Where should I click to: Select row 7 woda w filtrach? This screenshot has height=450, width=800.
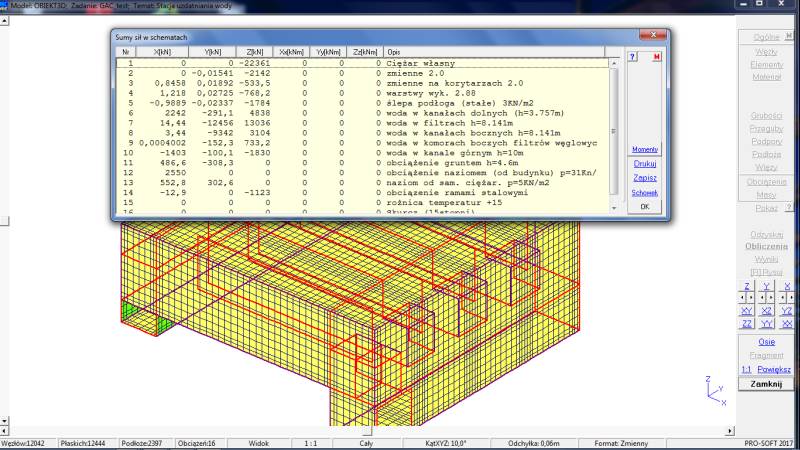point(362,123)
